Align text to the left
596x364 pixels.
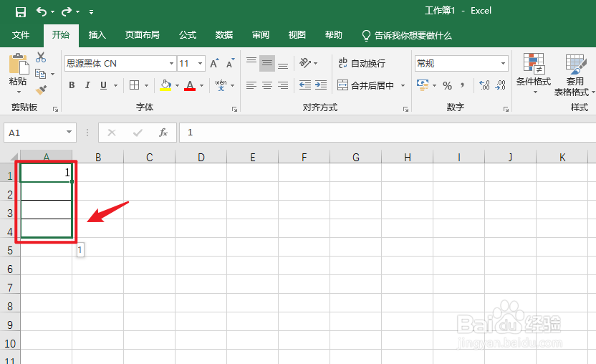[251, 85]
